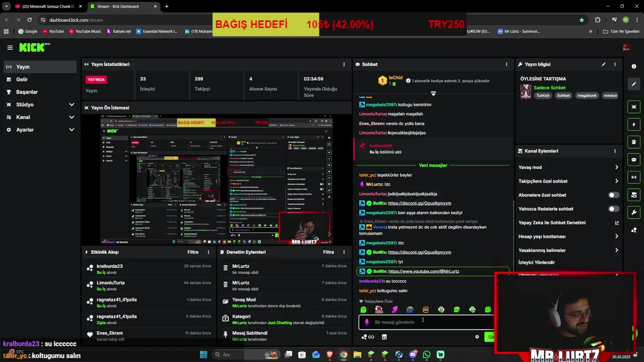Open the YouTube Music bookmark
The width and height of the screenshot is (644, 362).
(x=85, y=31)
